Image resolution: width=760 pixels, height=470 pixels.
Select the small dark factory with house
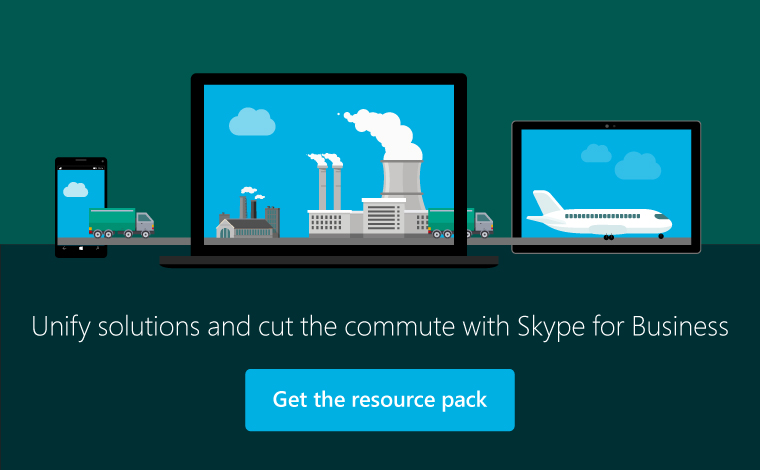coord(247,220)
